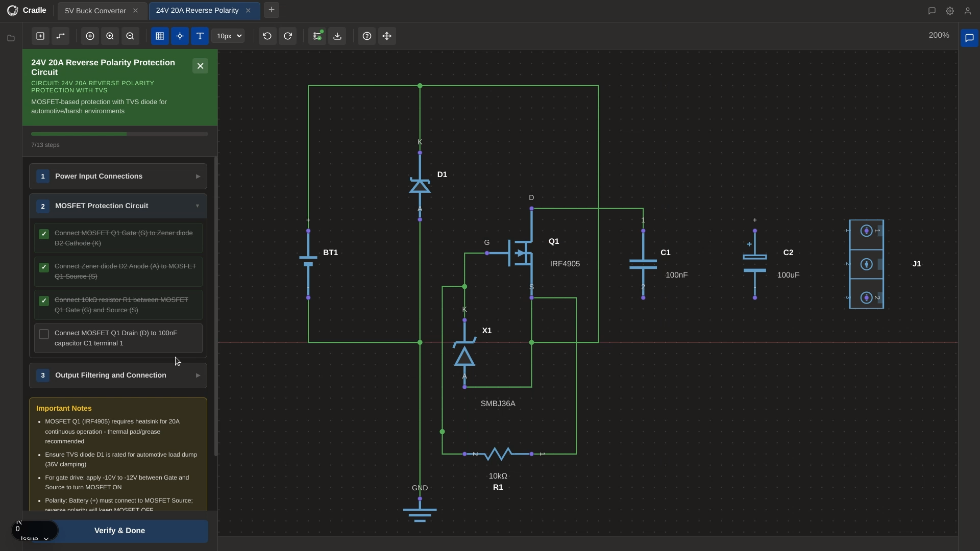Check the 'Connect MOSFET Q1 Drain to C1' step
Viewport: 980px width, 551px height.
[x=44, y=334]
